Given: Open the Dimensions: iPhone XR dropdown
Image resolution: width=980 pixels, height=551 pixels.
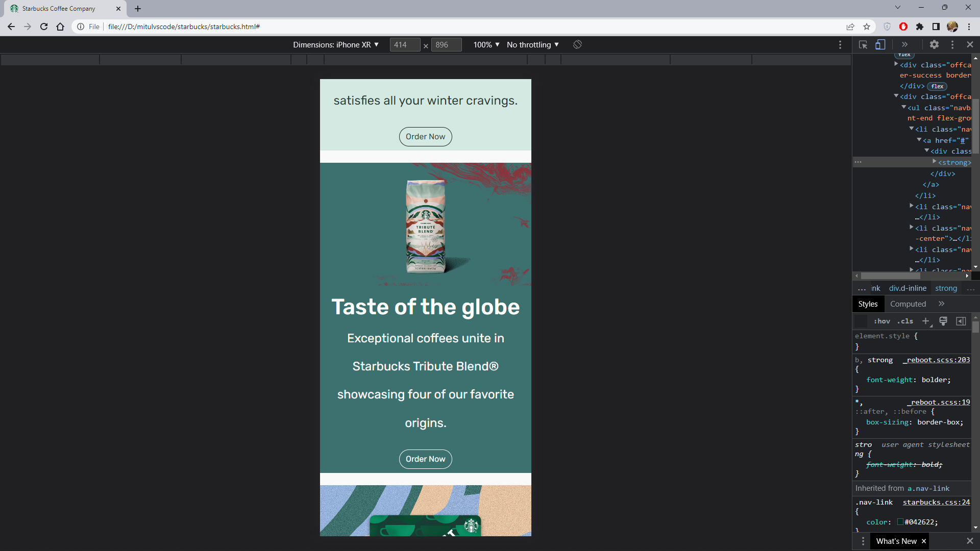Looking at the screenshot, I should pyautogui.click(x=336, y=44).
